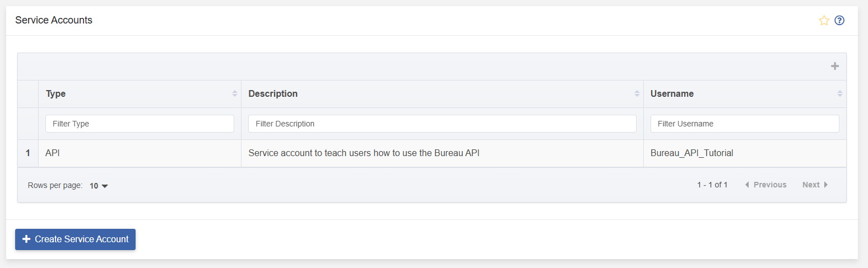This screenshot has width=868, height=268.
Task: Focus the Filter Description field
Action: [442, 124]
